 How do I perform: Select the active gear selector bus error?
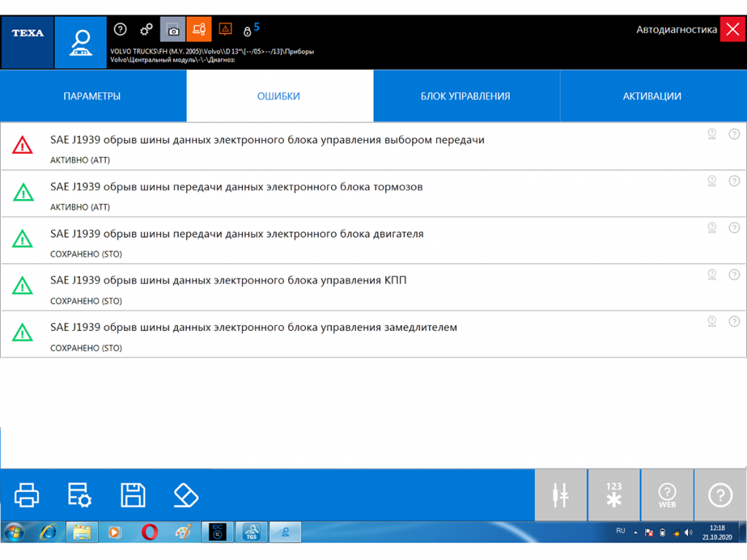(x=267, y=140)
